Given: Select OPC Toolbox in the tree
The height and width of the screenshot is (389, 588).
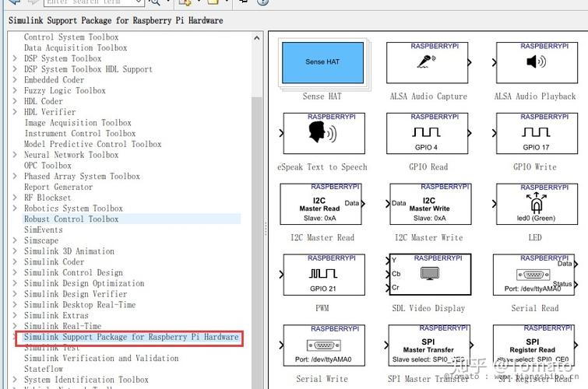Looking at the screenshot, I should point(48,166).
